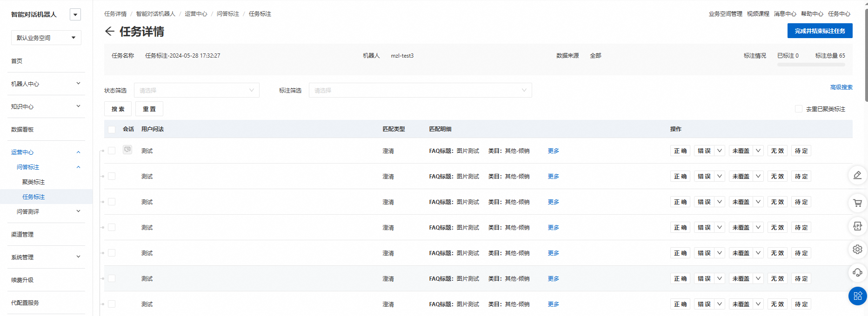The image size is (868, 316).
Task: Click the floating headset support icon
Action: pos(858,272)
